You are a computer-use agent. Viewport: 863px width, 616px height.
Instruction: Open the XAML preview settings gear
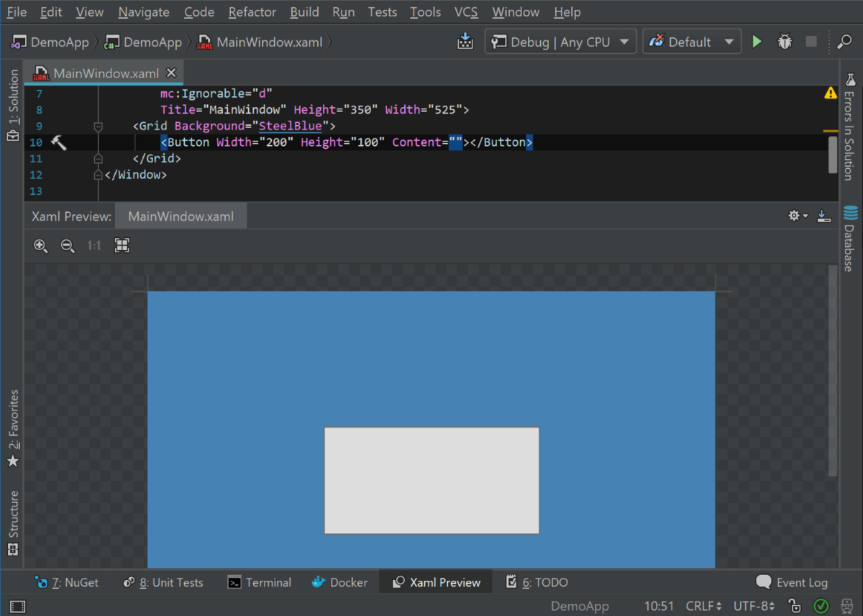click(x=795, y=215)
